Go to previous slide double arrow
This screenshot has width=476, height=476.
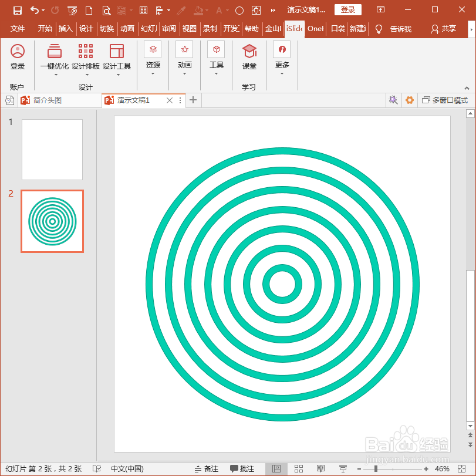tap(470, 435)
